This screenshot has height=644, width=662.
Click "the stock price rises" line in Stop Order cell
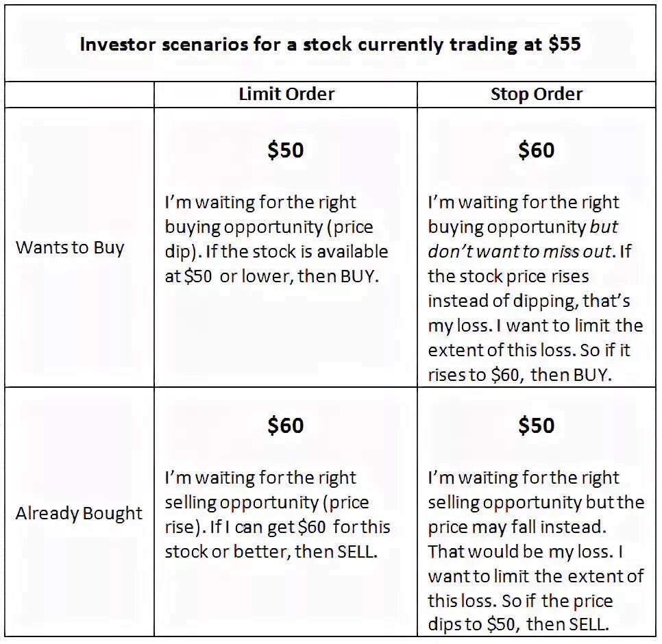pyautogui.click(x=508, y=277)
